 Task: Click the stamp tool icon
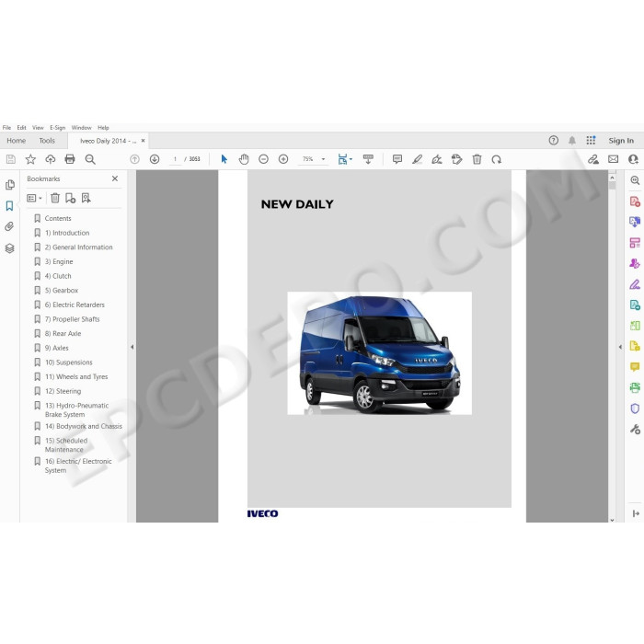click(456, 159)
